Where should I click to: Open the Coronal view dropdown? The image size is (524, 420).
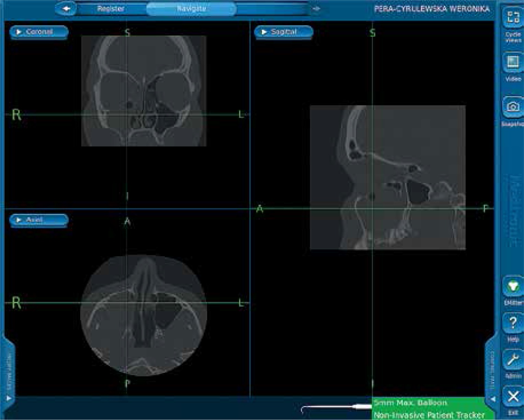click(39, 32)
